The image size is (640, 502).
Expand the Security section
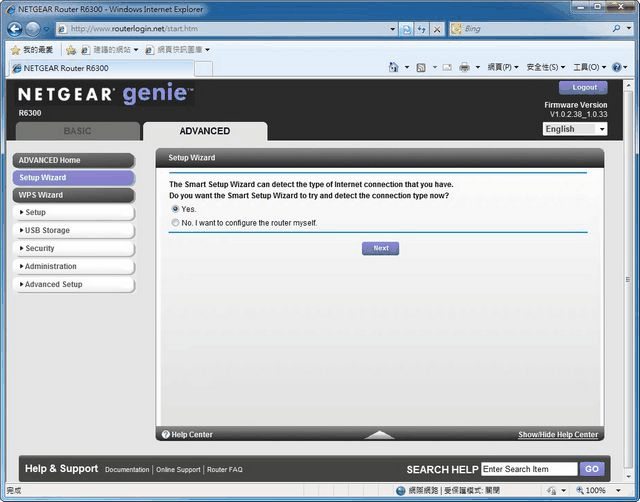click(x=73, y=248)
